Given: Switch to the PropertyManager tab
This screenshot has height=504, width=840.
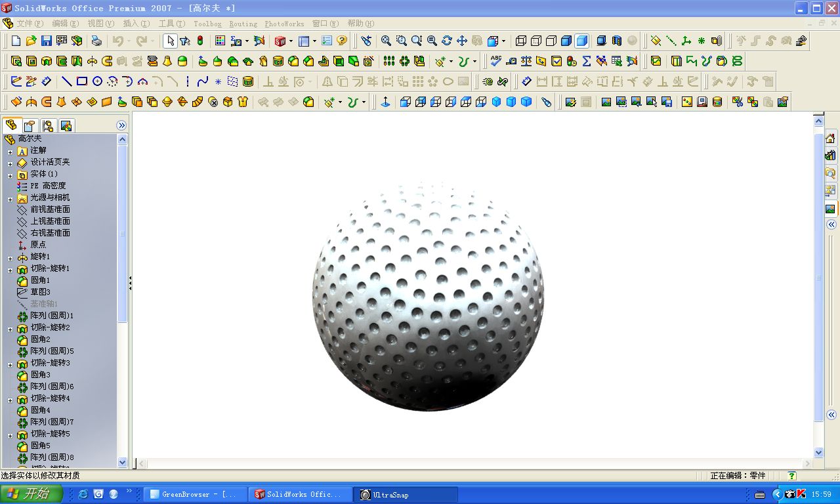Looking at the screenshot, I should click(29, 125).
